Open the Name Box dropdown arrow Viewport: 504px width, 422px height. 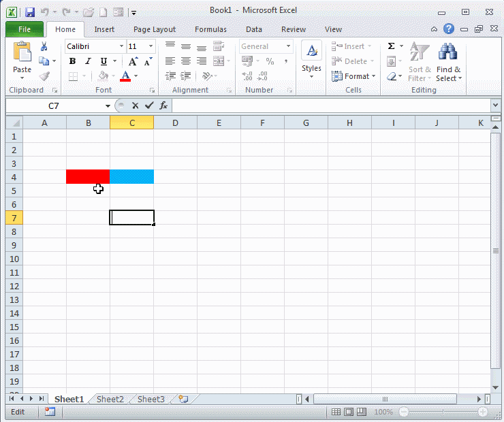pos(108,106)
